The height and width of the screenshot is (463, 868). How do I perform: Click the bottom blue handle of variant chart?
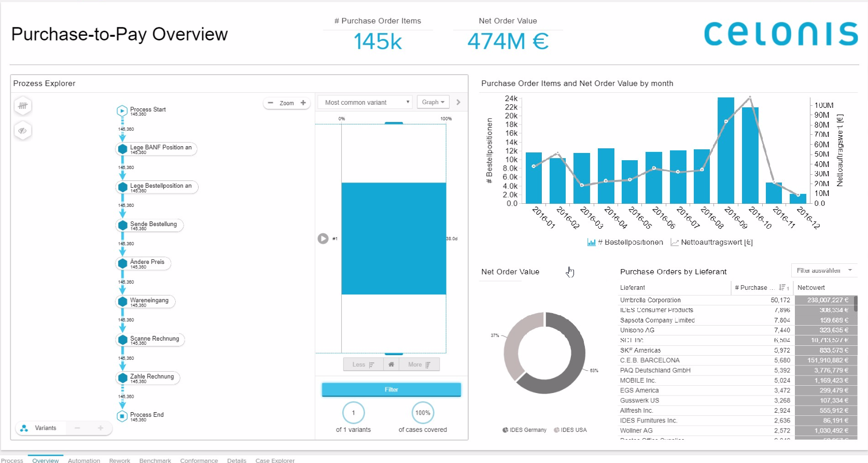(394, 354)
